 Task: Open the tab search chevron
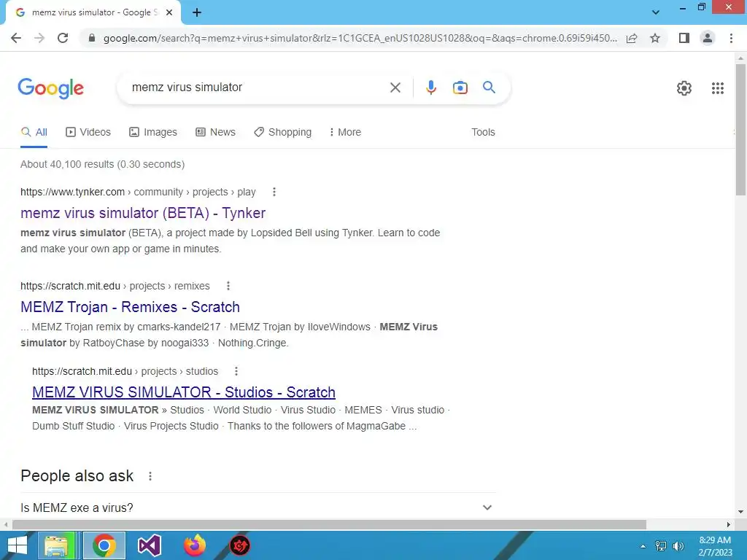[x=656, y=12]
